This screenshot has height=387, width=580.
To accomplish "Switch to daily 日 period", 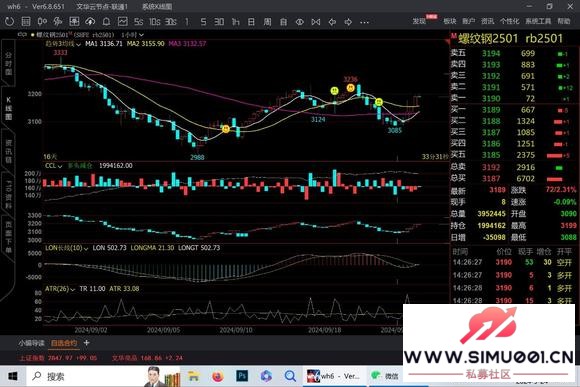I will click(251, 22).
